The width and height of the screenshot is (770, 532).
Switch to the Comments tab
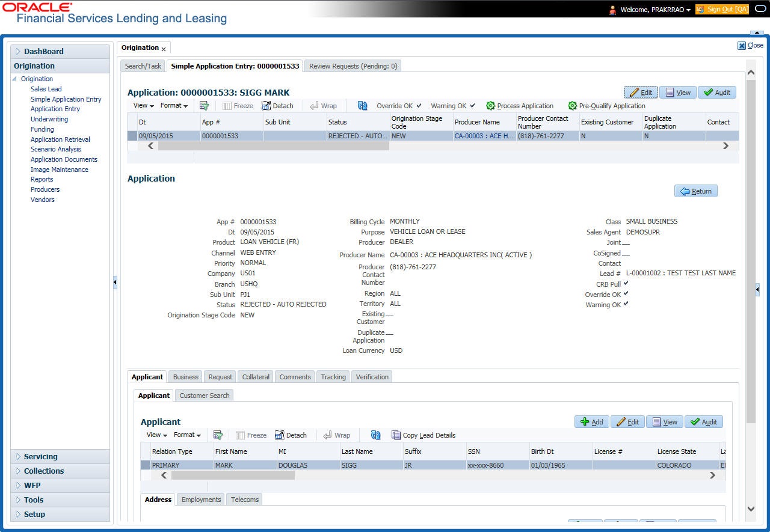[x=295, y=377]
